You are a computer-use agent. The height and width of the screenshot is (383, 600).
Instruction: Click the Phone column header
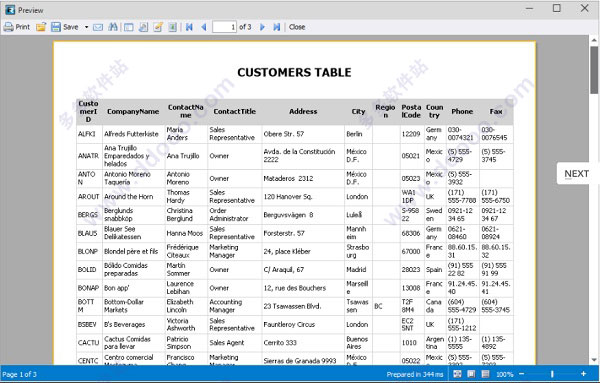click(x=462, y=111)
